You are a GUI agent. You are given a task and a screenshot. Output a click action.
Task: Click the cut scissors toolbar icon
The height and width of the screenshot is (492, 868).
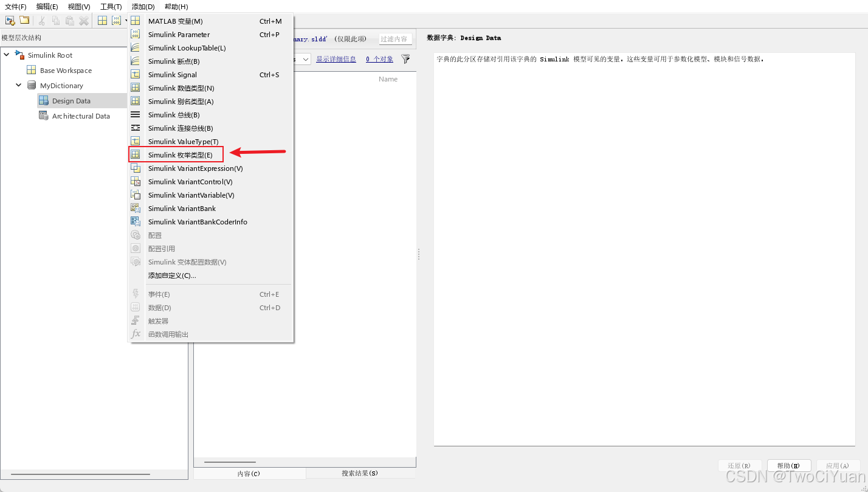(x=42, y=21)
